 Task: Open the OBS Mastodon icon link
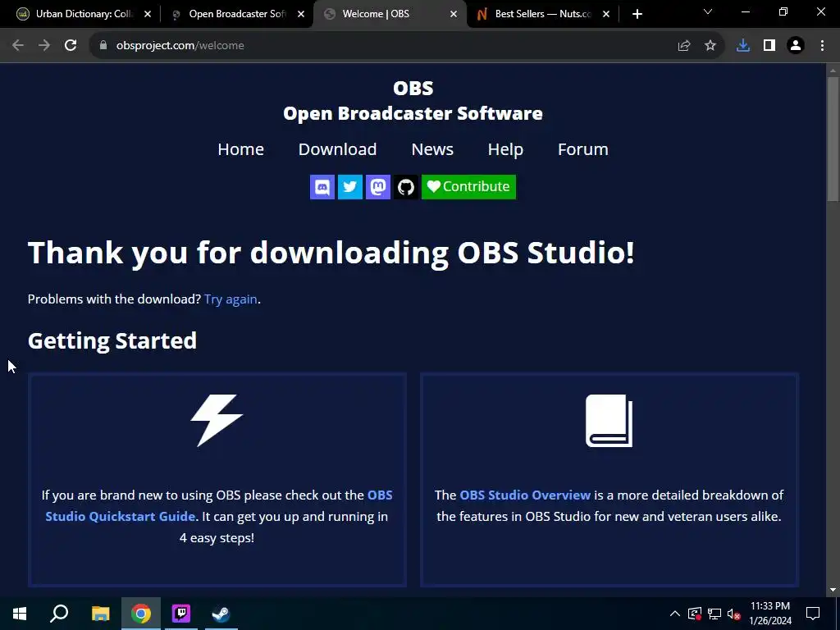(377, 187)
